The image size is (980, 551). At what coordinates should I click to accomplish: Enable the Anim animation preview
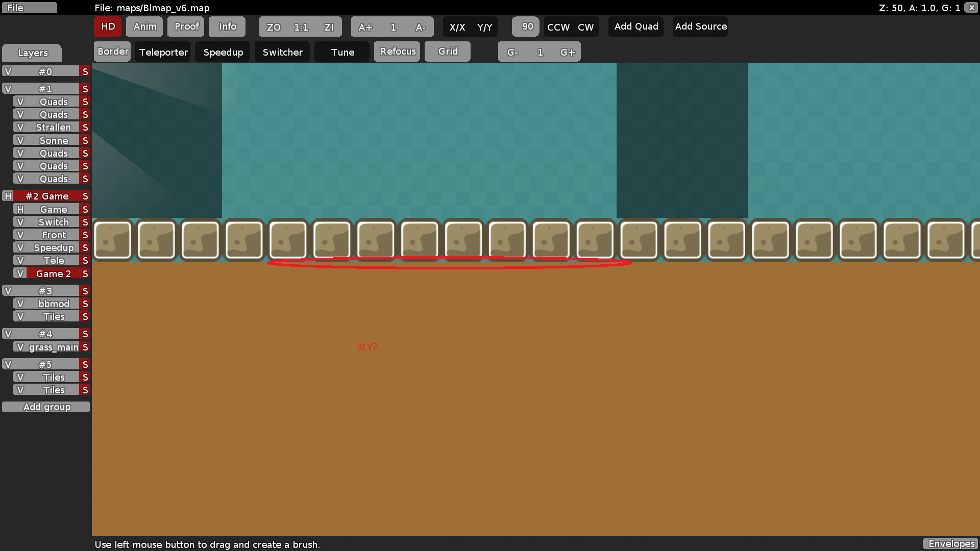coord(144,27)
